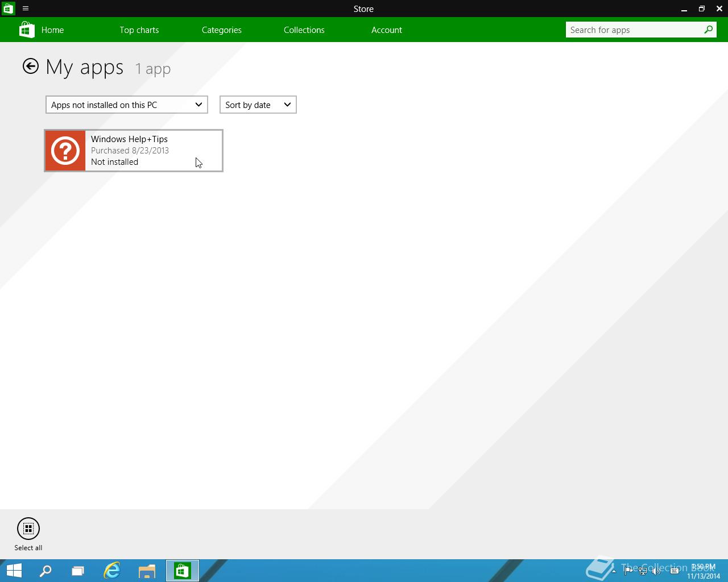This screenshot has width=728, height=582.
Task: Click 'Purchased 8/23/2013' text
Action: [130, 151]
